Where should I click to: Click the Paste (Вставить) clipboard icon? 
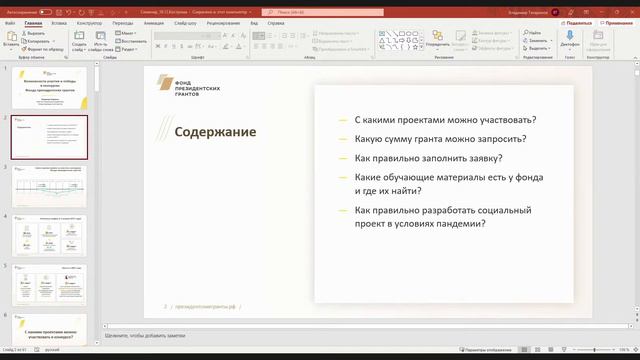pos(11,37)
